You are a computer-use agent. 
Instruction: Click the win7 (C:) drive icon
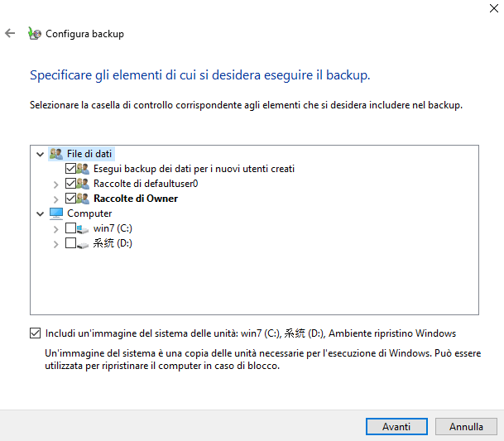coord(84,228)
